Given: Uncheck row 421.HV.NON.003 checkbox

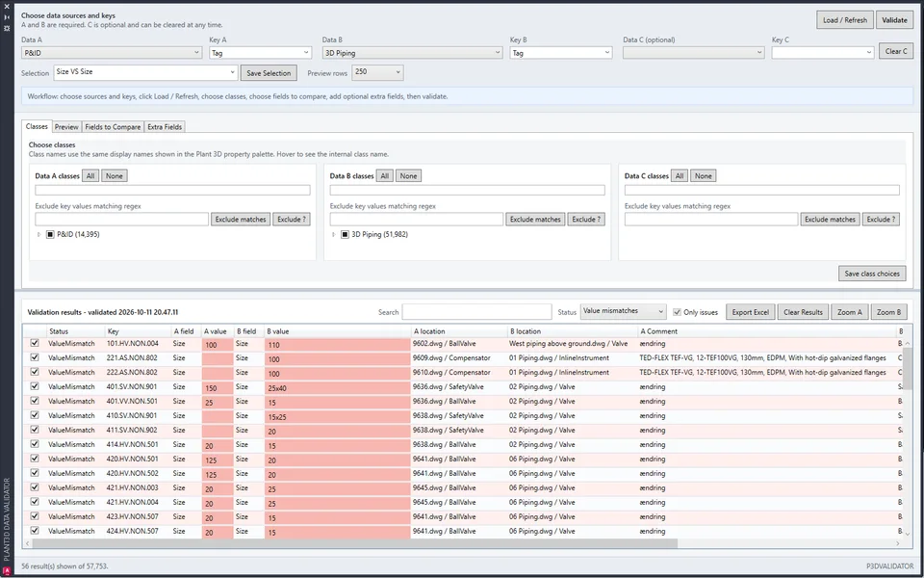Looking at the screenshot, I should [35, 487].
